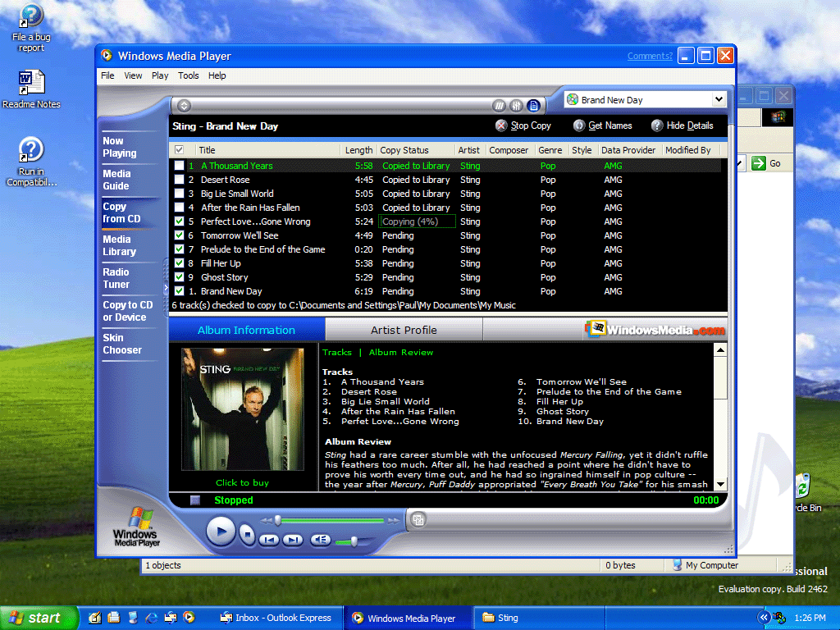The width and height of the screenshot is (840, 630).
Task: Uncheck the Tomorrow We'll See checkbox
Action: click(179, 235)
